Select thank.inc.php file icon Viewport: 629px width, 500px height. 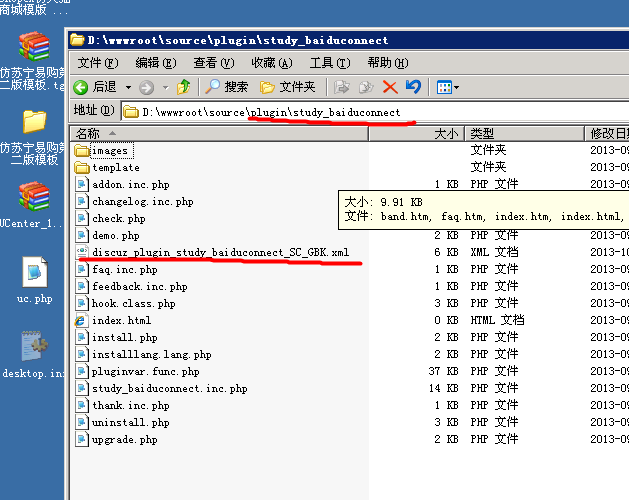[82, 405]
